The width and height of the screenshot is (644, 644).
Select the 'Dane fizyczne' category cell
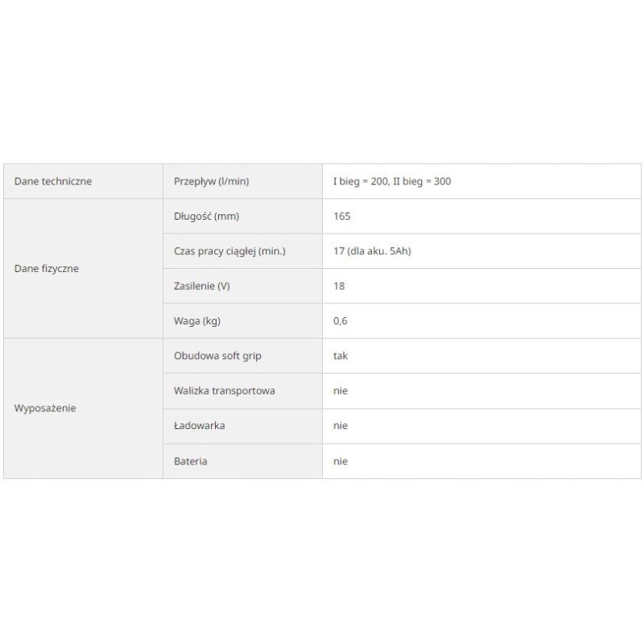pyautogui.click(x=47, y=269)
